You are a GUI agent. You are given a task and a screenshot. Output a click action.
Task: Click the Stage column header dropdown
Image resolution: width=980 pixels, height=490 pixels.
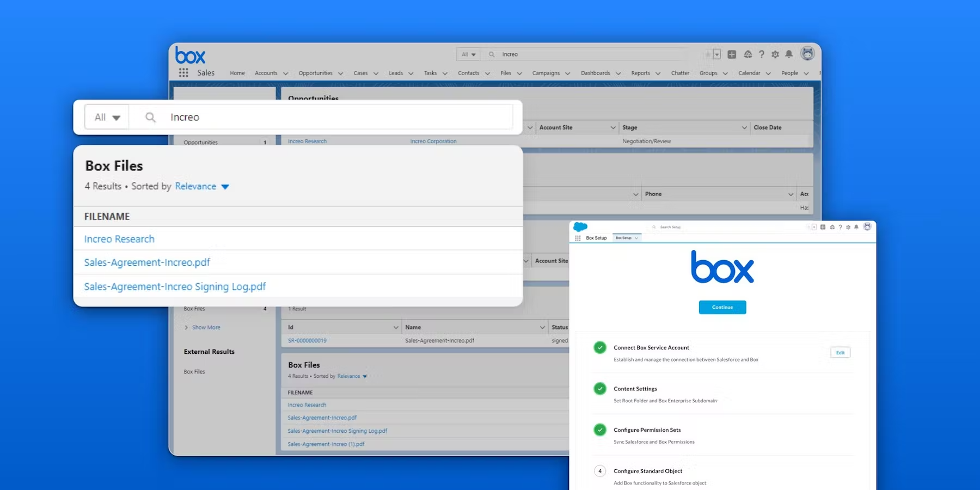(745, 127)
